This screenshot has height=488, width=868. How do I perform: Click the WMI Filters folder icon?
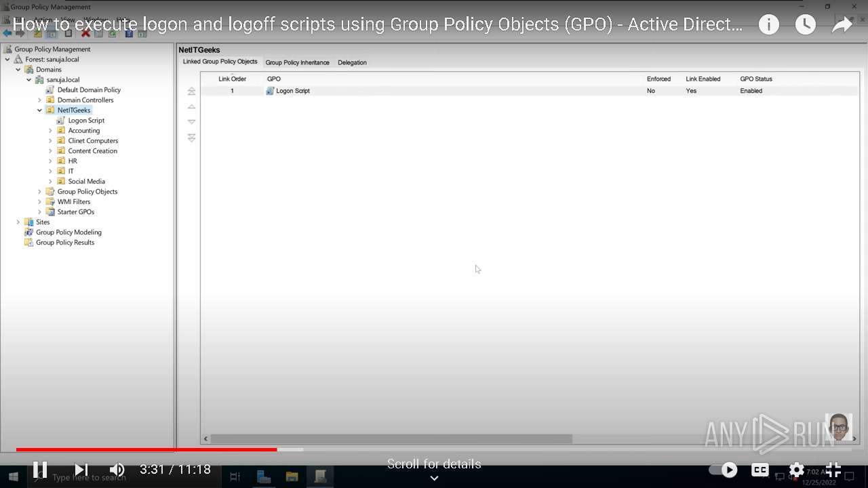[x=50, y=201]
